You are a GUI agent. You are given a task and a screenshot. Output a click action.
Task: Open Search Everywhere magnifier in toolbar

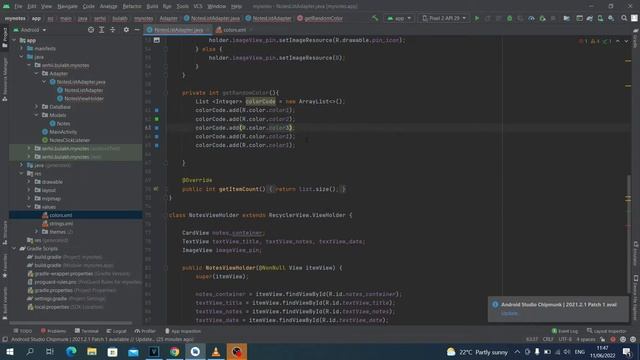(624, 18)
